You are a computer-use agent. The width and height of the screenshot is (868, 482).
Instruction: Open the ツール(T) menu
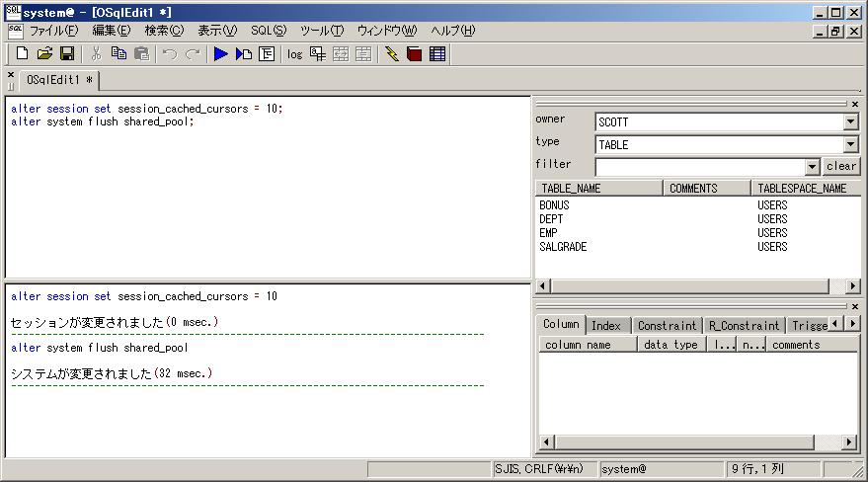pyautogui.click(x=322, y=31)
